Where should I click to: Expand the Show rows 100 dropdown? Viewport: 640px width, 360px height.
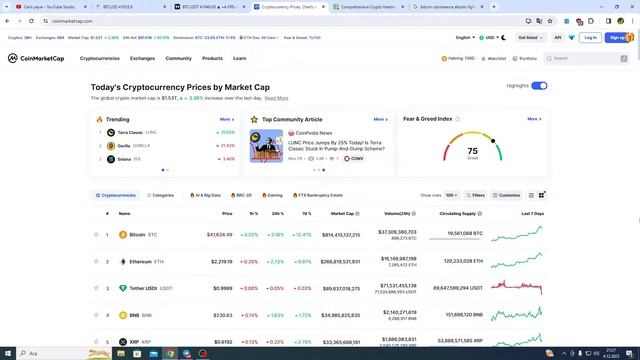(x=451, y=196)
